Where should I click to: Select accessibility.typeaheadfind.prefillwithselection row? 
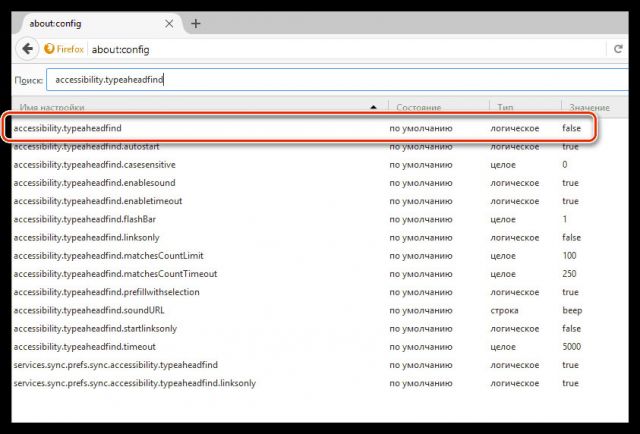tap(320, 292)
